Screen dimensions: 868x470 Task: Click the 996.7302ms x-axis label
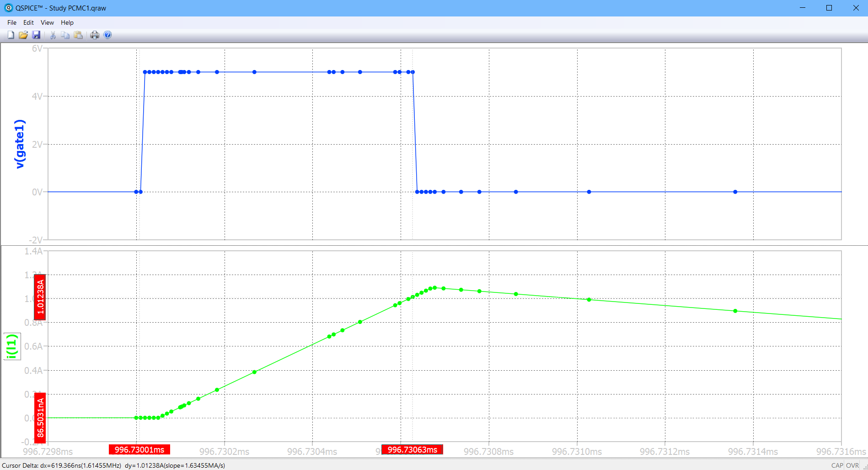[x=225, y=452]
